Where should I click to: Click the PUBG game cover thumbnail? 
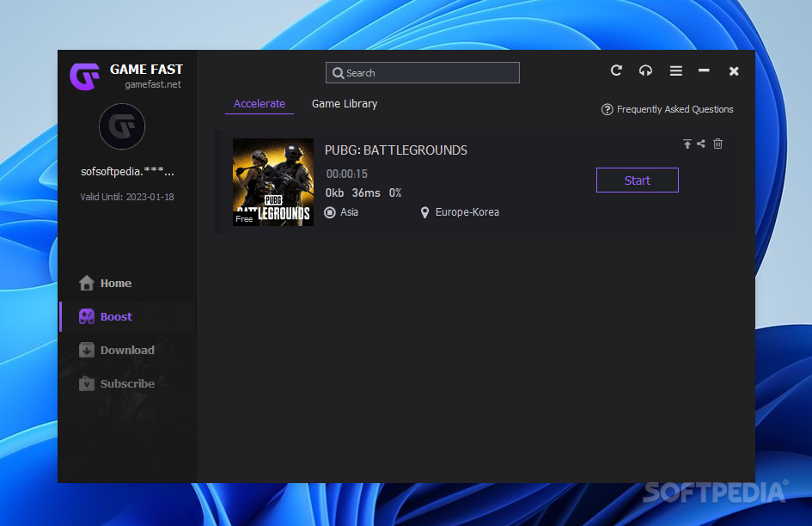pos(273,182)
